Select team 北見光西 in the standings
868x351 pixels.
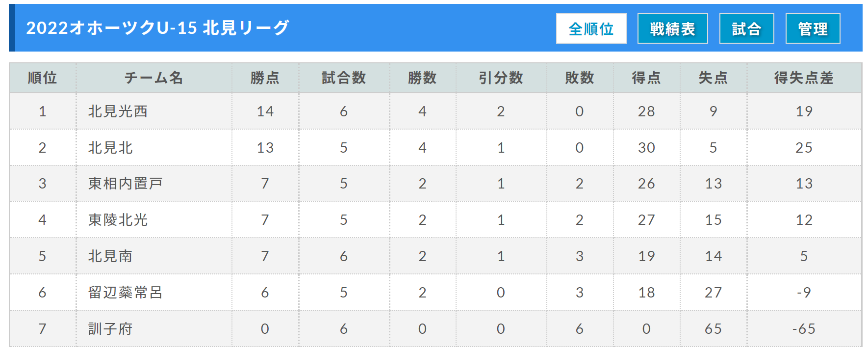(x=118, y=111)
